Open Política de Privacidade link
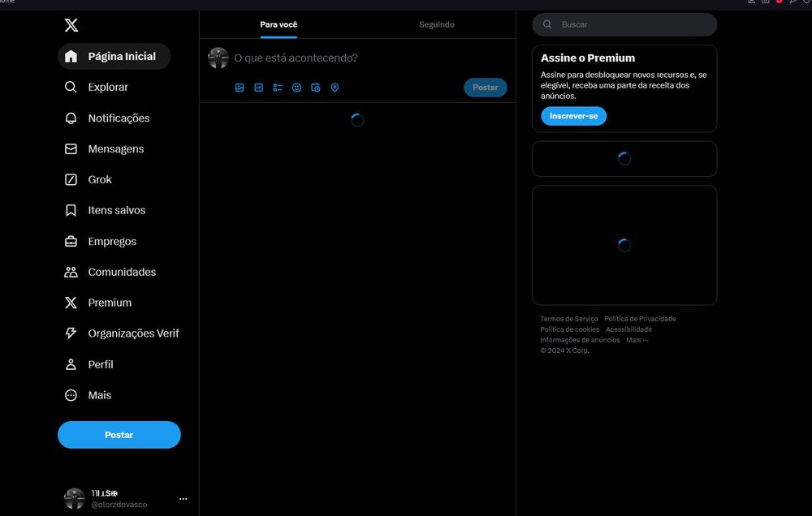Viewport: 812px width, 516px height. [640, 319]
